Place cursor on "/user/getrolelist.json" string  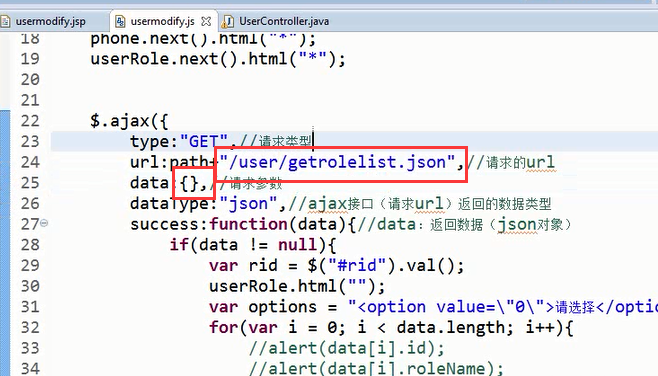[x=338, y=162]
